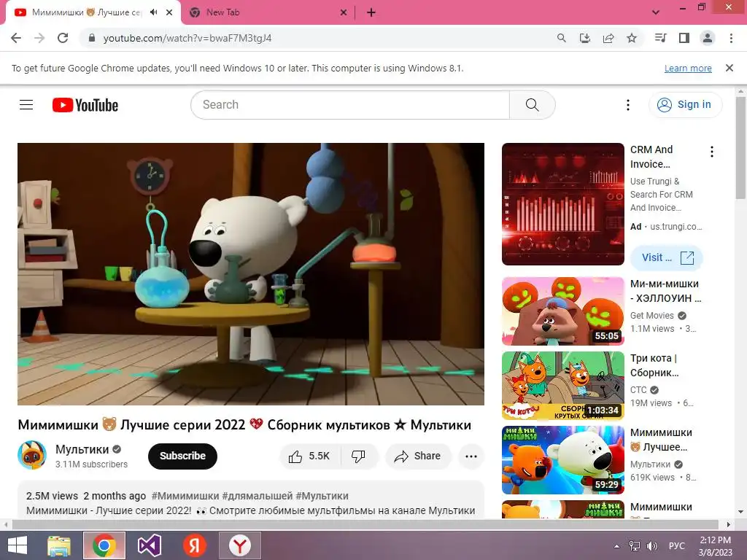The width and height of the screenshot is (747, 560).
Task: Bookmark this tab with star icon
Action: (x=632, y=38)
